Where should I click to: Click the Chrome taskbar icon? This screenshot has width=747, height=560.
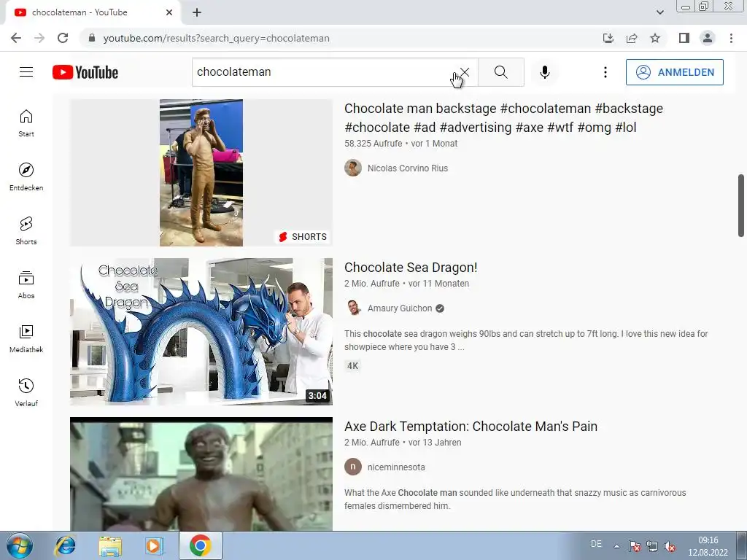(200, 545)
